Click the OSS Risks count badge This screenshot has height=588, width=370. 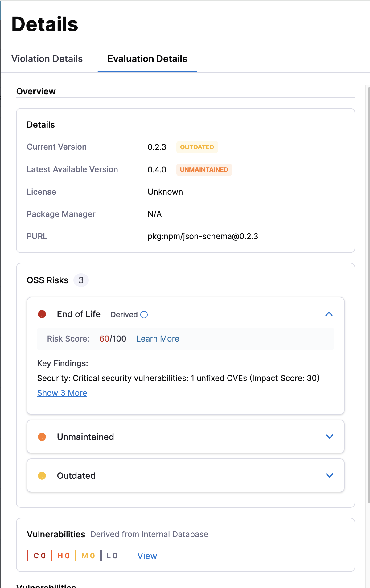(81, 280)
